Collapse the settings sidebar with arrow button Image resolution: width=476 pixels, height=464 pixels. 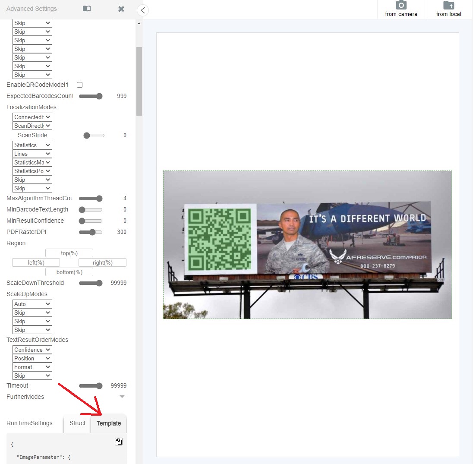coord(143,10)
